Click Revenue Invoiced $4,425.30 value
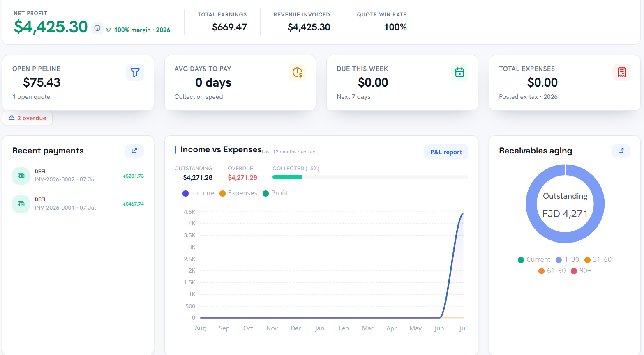 [x=309, y=27]
